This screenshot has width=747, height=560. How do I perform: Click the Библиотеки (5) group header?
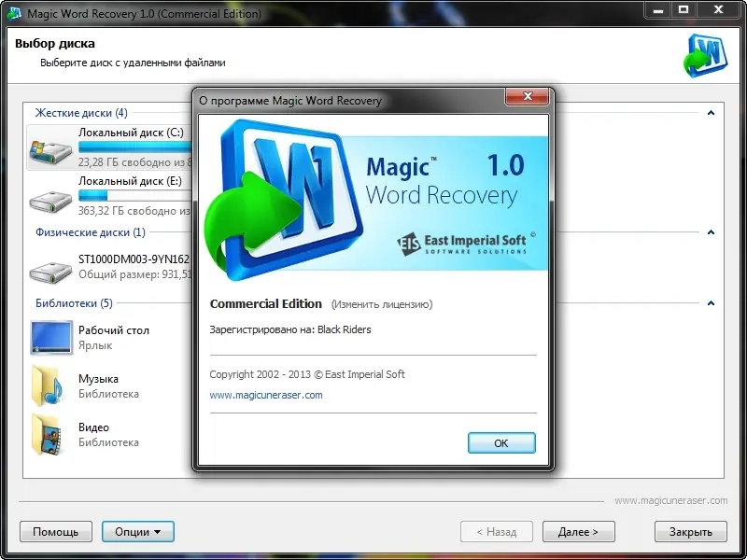pyautogui.click(x=75, y=303)
